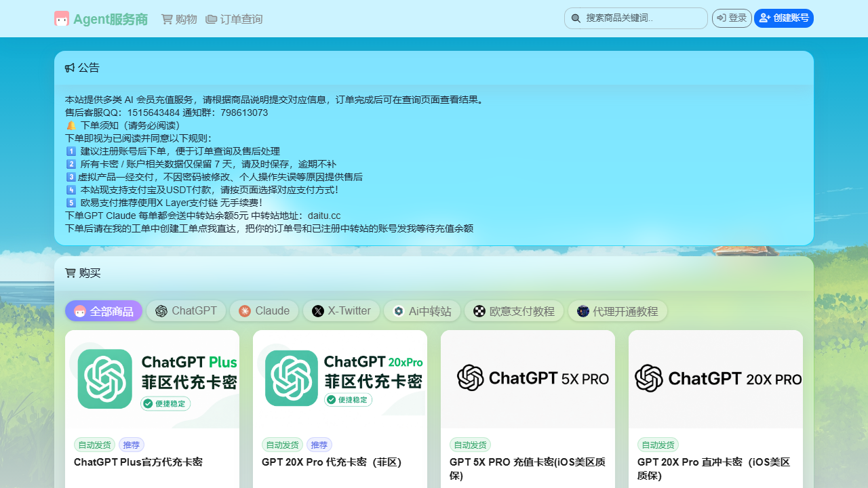868x488 pixels.
Task: Open the 欧意支付教程 category tab
Action: pos(514,311)
